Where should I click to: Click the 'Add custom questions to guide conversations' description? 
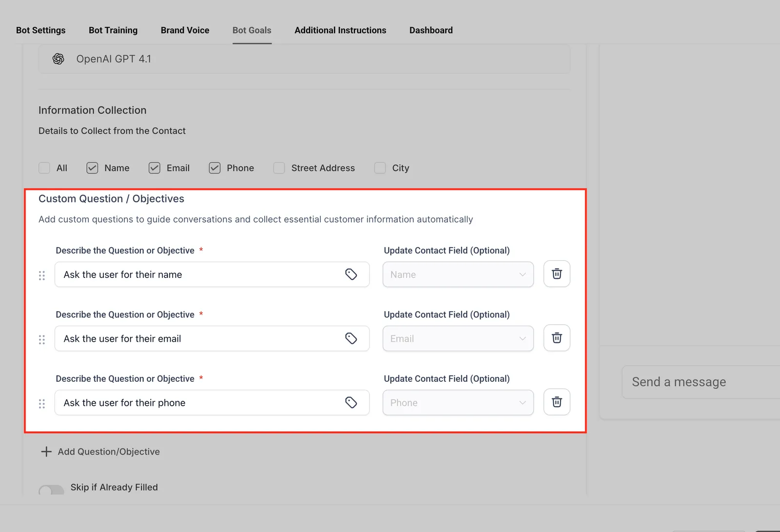point(256,219)
